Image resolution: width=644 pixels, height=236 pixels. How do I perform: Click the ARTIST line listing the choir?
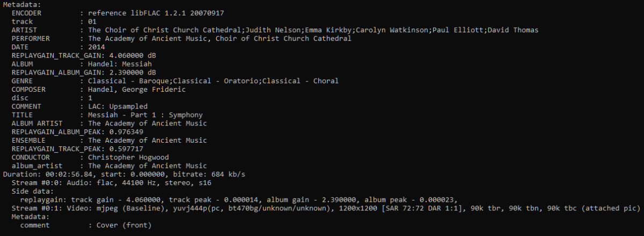coord(275,29)
